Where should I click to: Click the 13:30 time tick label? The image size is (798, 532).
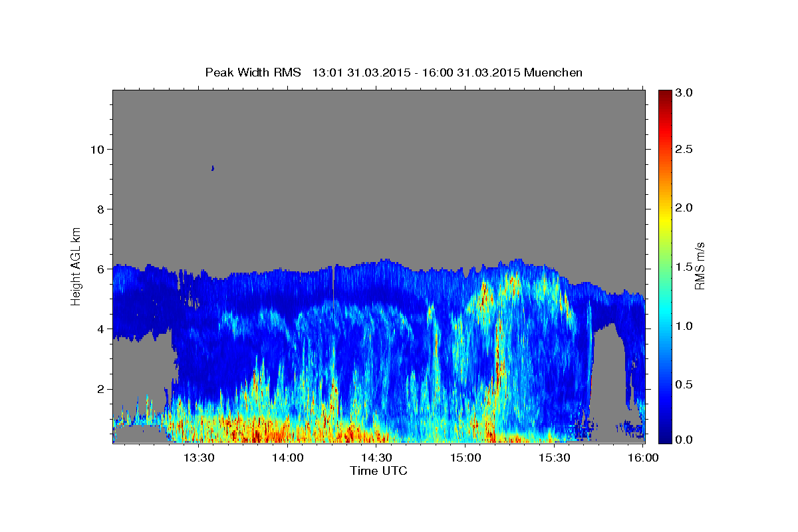(x=199, y=458)
